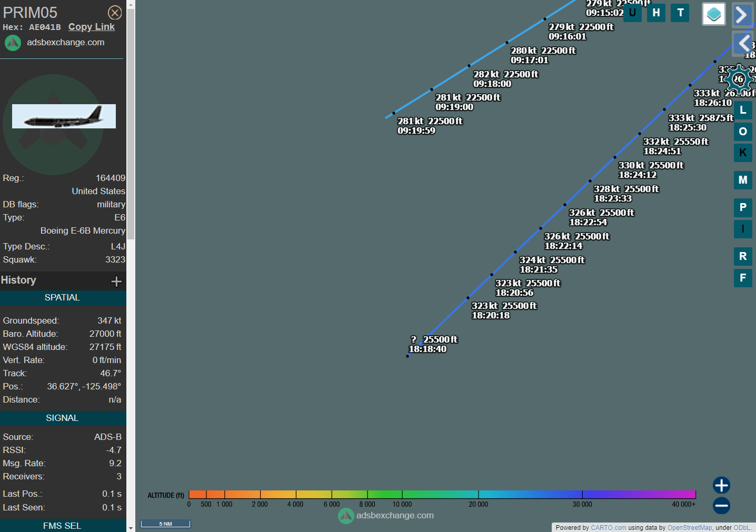Viewport: 756px width, 532px height.
Task: Toggle the M map button
Action: (x=743, y=180)
